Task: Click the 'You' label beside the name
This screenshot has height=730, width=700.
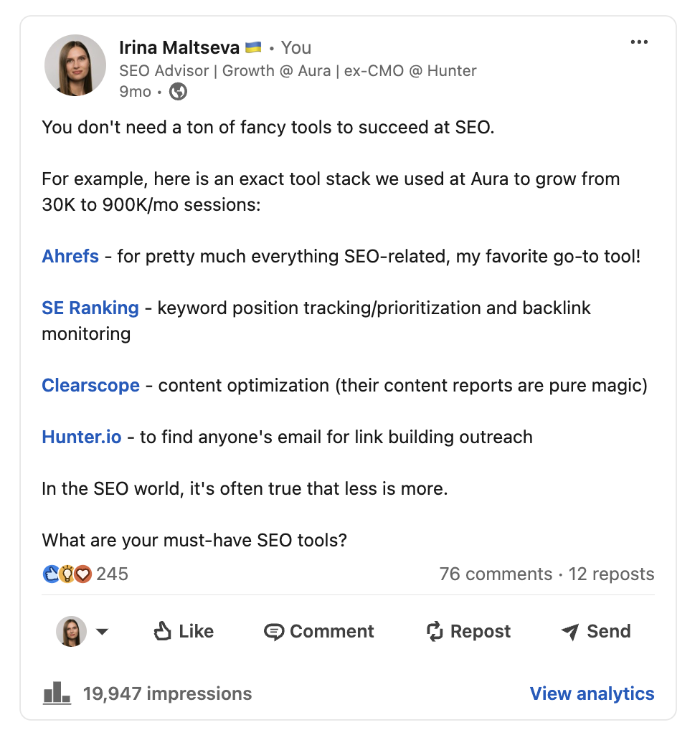Action: coord(295,47)
